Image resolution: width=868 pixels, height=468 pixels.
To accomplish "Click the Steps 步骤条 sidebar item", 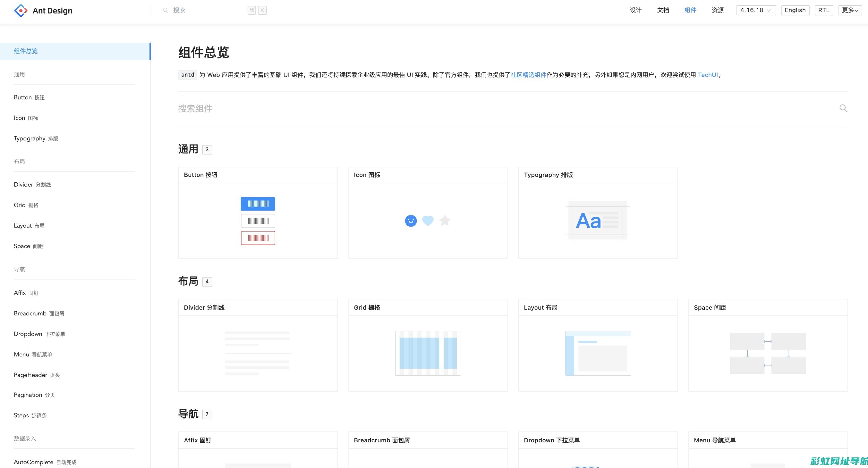I will pyautogui.click(x=30, y=415).
